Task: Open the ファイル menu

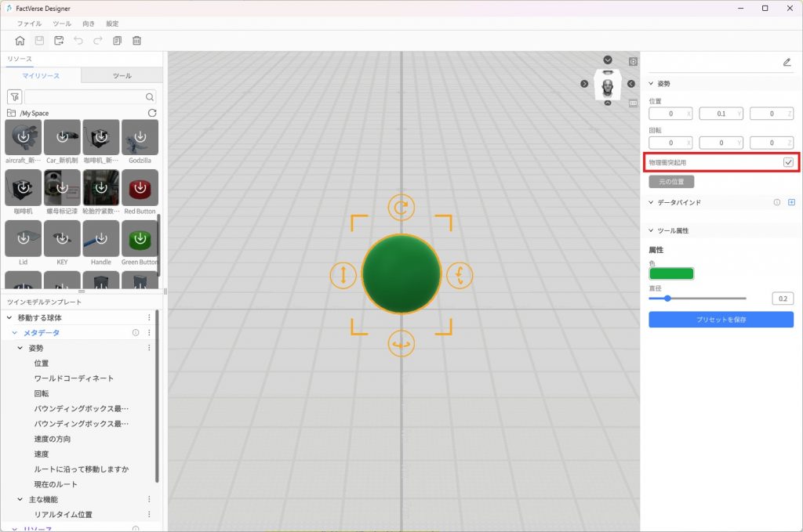Action: (29, 24)
